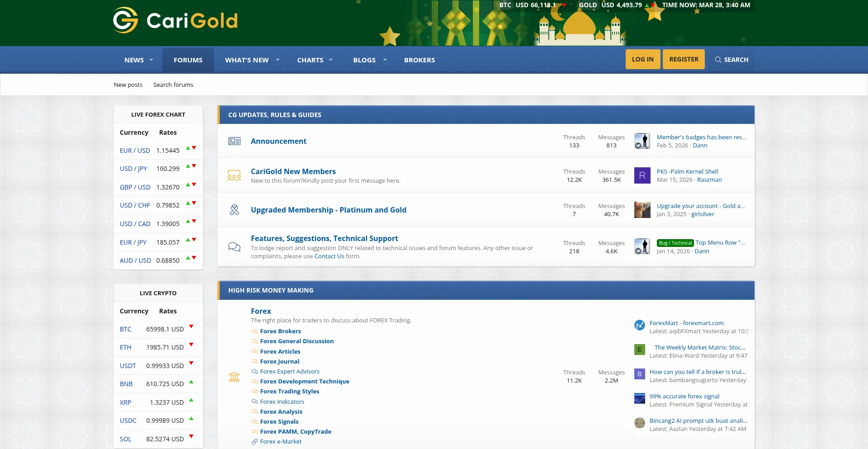Click the bubble icon beside Forex Brokers
Image resolution: width=868 pixels, height=449 pixels.
(x=255, y=331)
